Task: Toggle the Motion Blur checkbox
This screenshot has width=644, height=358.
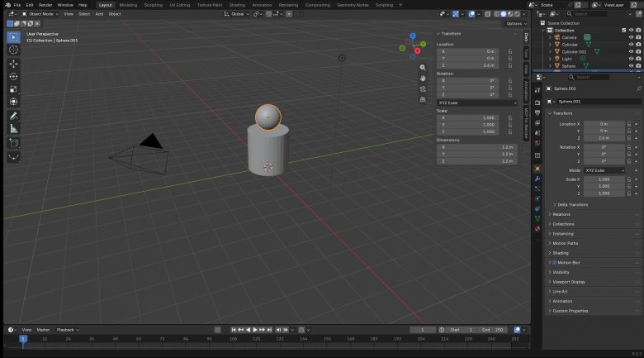Action: 555,263
